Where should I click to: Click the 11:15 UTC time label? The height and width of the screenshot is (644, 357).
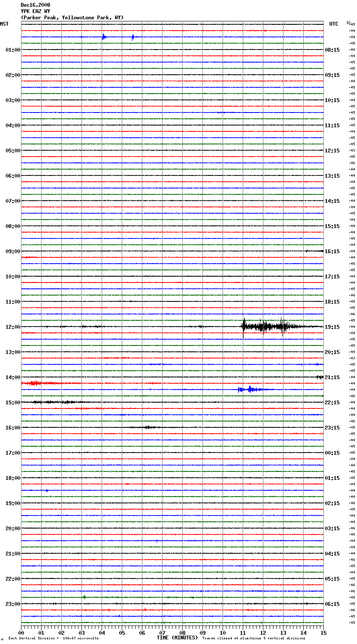[x=332, y=126]
